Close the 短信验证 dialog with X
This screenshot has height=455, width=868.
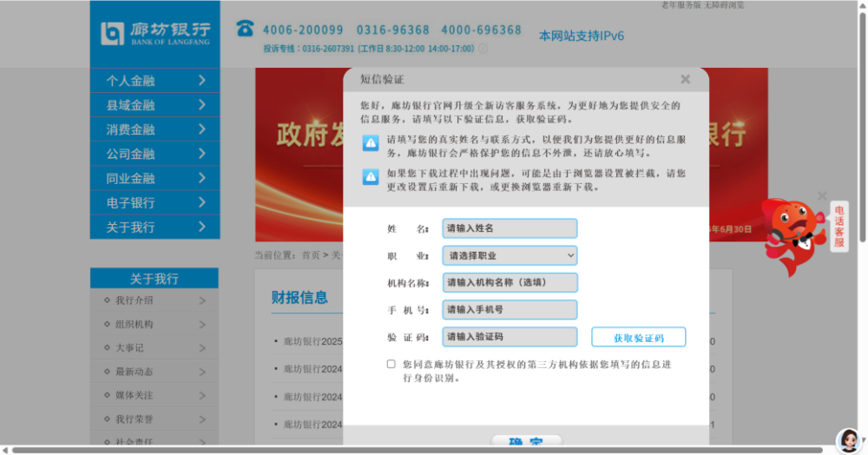pyautogui.click(x=686, y=79)
